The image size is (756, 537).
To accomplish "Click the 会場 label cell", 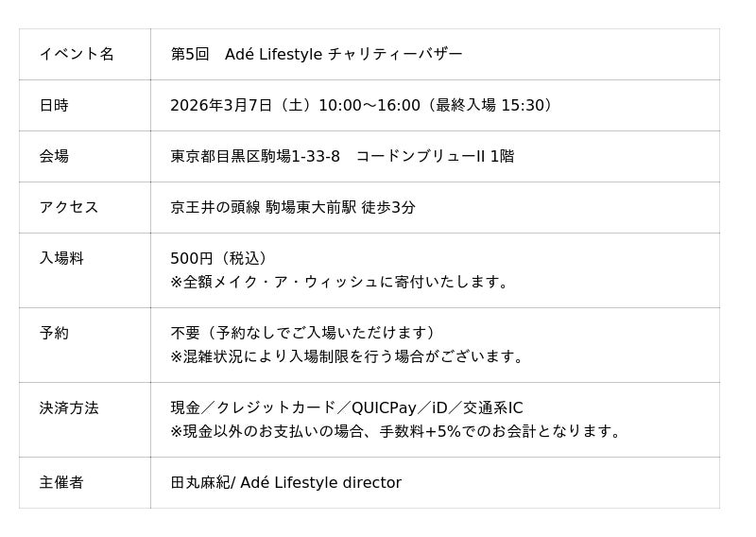I will 54,156.
